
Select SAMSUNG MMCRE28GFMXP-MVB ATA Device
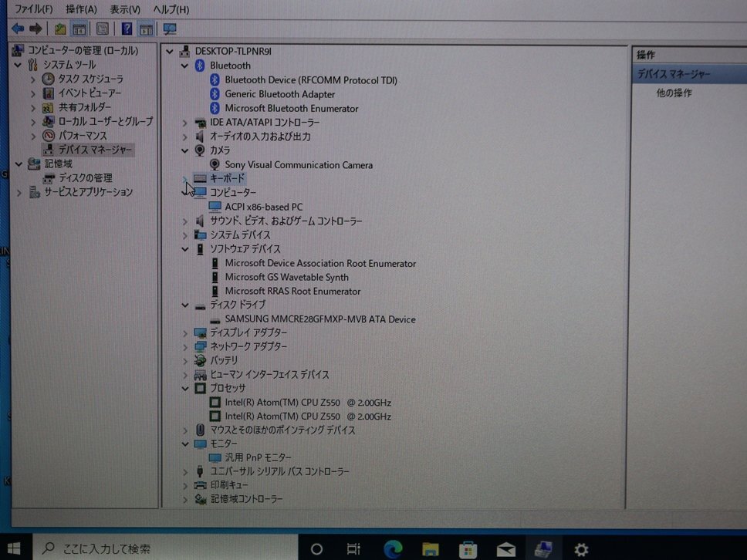pos(320,319)
